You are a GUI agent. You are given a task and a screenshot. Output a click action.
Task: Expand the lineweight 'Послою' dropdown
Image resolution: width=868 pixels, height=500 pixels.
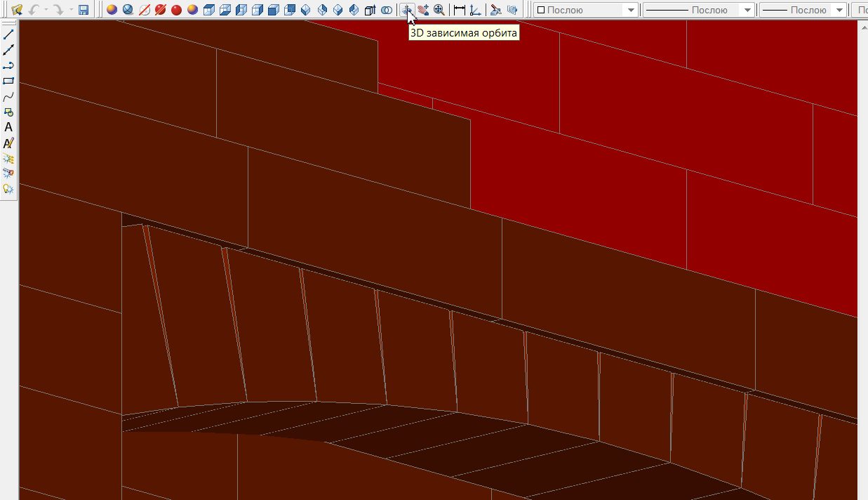coord(839,11)
